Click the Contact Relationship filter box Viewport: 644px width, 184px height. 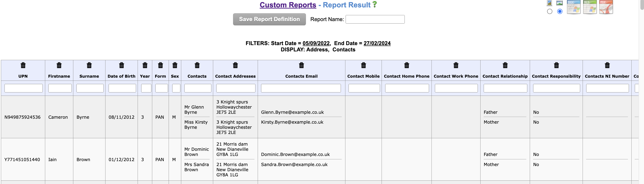point(505,88)
